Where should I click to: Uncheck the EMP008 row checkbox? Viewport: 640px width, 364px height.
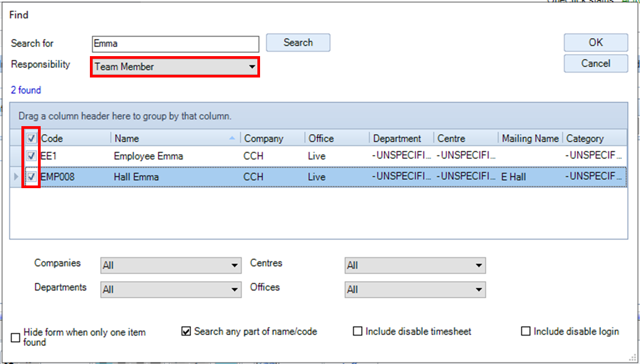tap(31, 177)
